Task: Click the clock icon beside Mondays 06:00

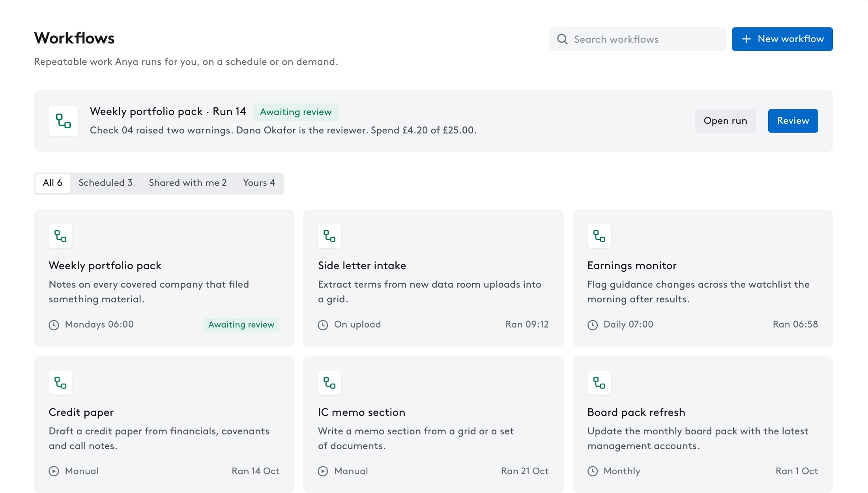Action: coord(54,325)
